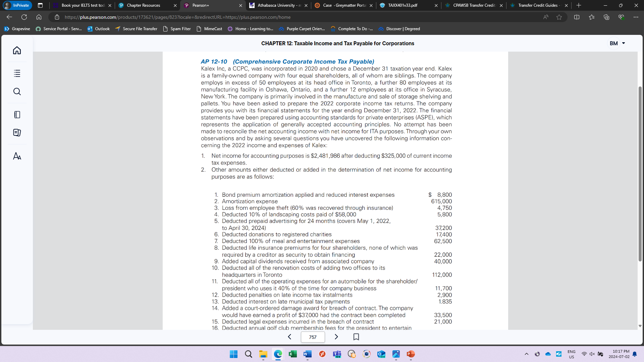Open Browser essentials in Edge toolbar
This screenshot has height=362, width=644.
(622, 17)
